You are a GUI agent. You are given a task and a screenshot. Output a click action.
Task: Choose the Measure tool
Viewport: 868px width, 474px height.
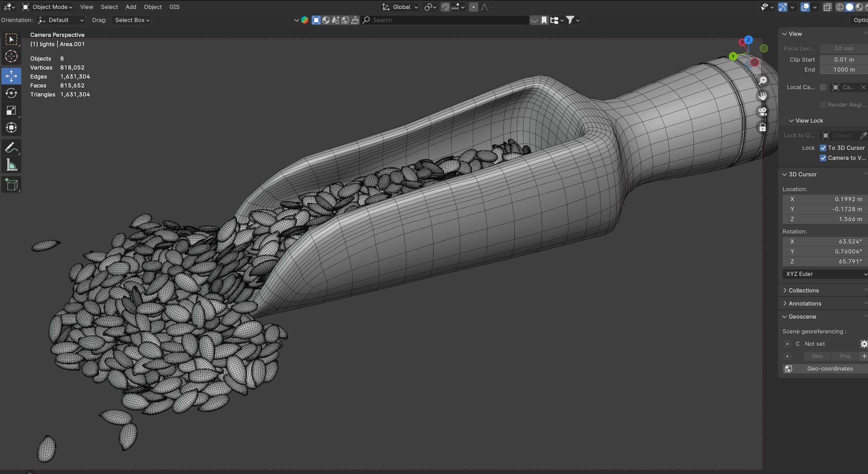point(11,165)
